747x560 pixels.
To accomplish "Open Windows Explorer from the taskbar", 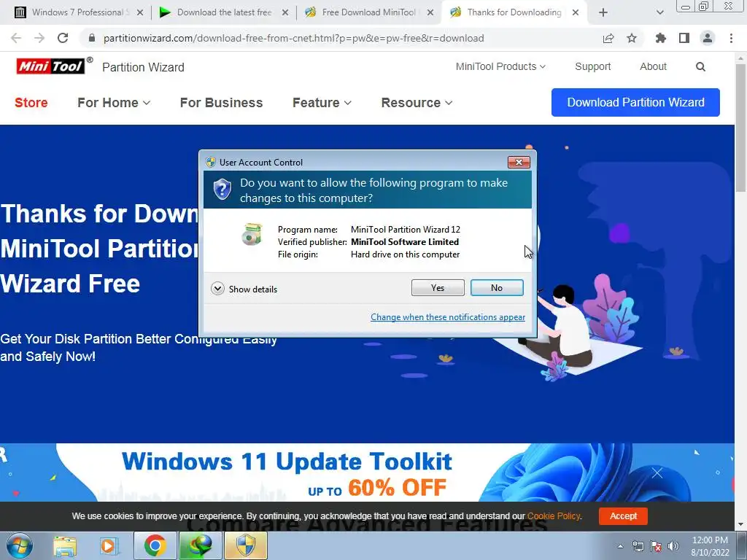I will [x=65, y=545].
